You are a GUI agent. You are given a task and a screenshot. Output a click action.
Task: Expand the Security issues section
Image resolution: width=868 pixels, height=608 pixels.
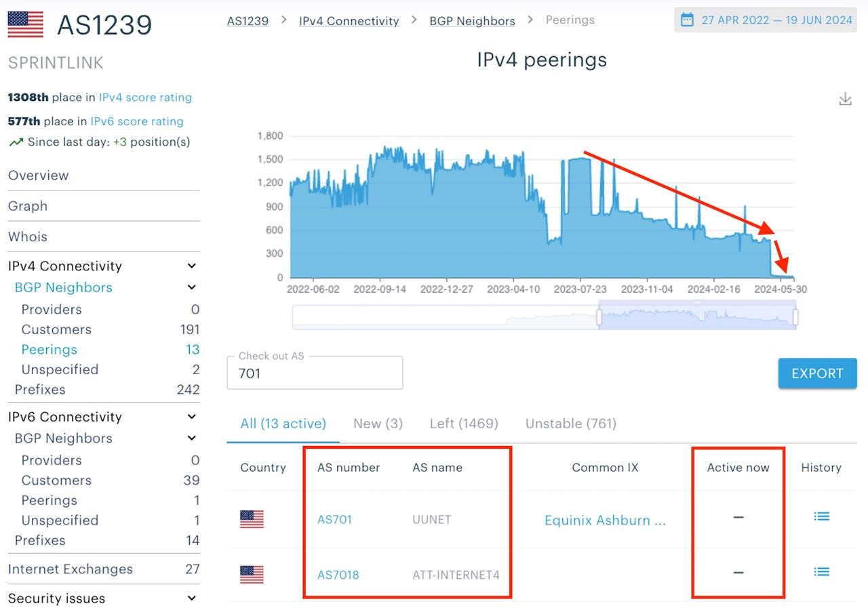192,599
